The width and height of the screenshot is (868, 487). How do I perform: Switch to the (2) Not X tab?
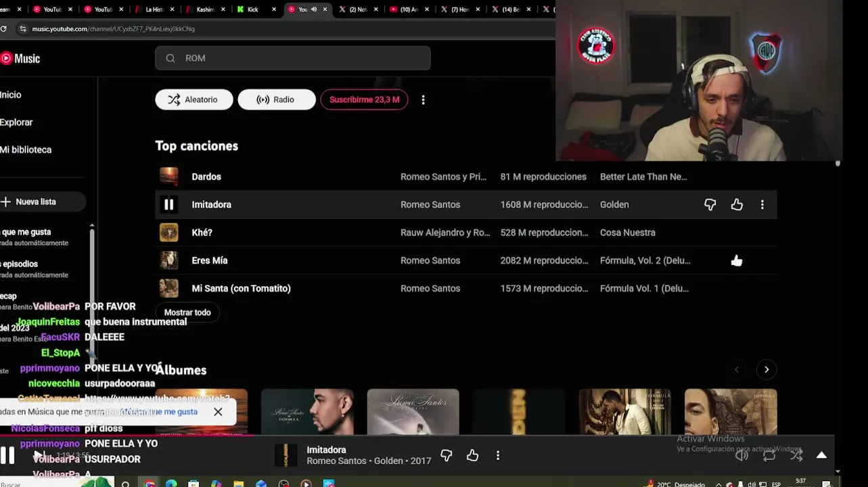pos(358,9)
